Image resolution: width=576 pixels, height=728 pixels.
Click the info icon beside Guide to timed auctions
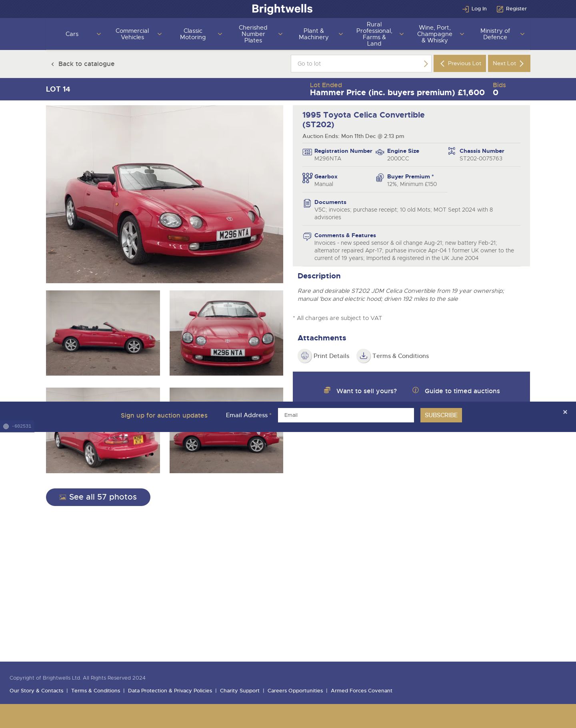point(416,390)
